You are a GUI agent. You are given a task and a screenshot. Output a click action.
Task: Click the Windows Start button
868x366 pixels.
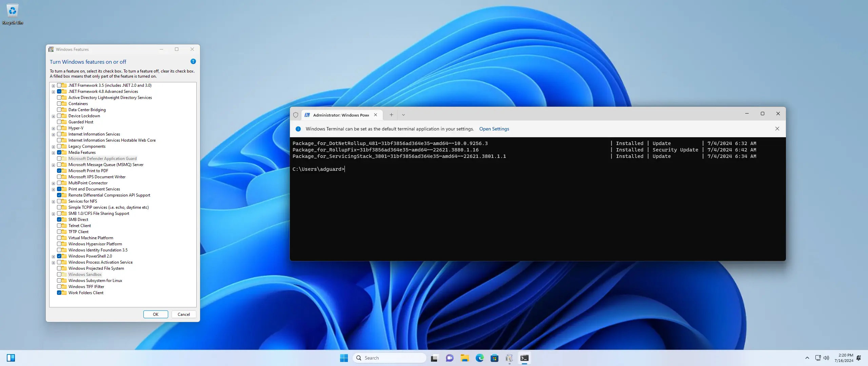click(x=344, y=358)
